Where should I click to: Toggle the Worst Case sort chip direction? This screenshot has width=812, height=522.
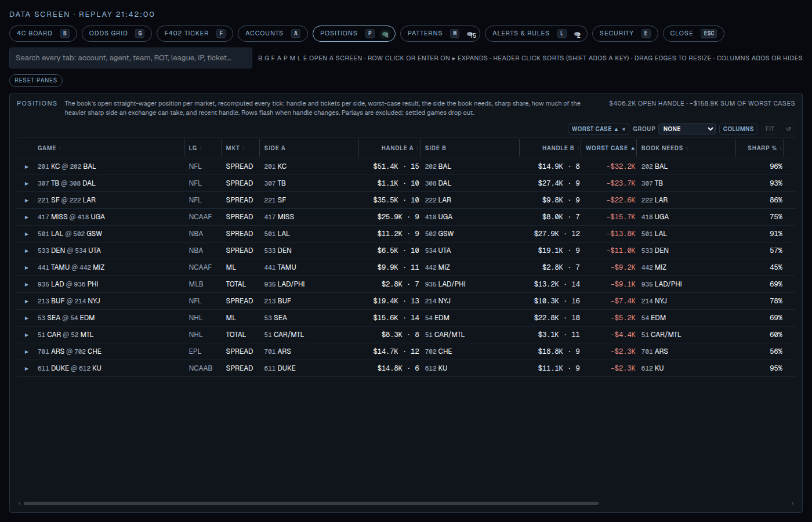tap(594, 129)
